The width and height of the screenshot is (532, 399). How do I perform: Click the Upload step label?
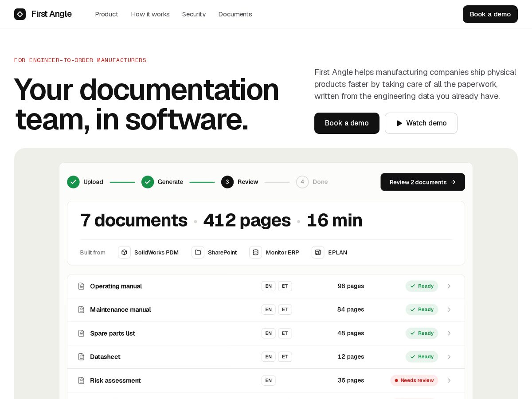click(x=93, y=182)
